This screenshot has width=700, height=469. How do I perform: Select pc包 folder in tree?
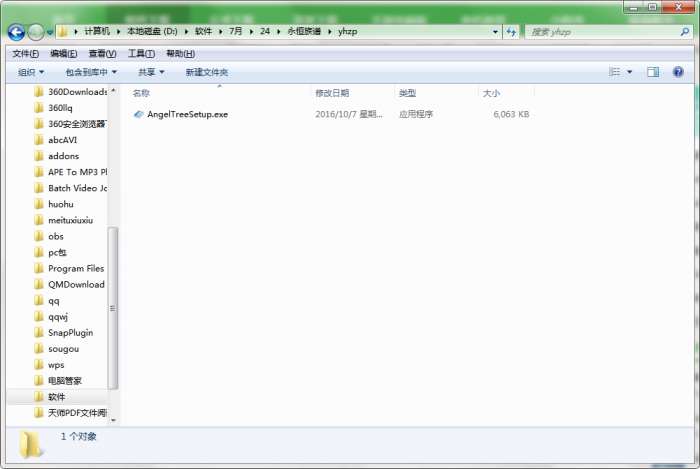51,253
